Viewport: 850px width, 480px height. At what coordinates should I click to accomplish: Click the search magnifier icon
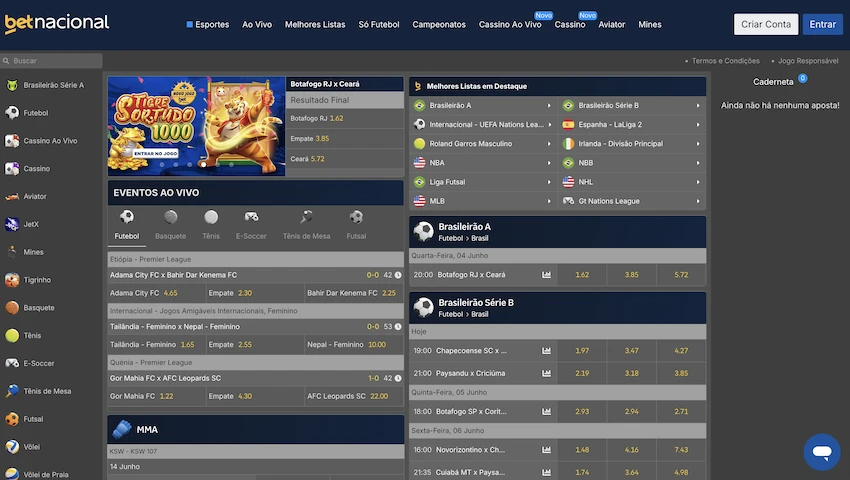coord(6,61)
